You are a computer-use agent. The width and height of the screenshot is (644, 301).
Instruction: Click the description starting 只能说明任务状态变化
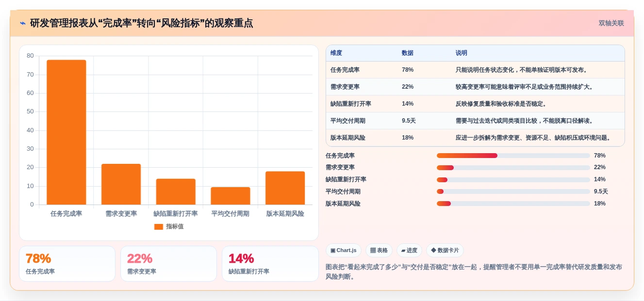click(x=522, y=70)
